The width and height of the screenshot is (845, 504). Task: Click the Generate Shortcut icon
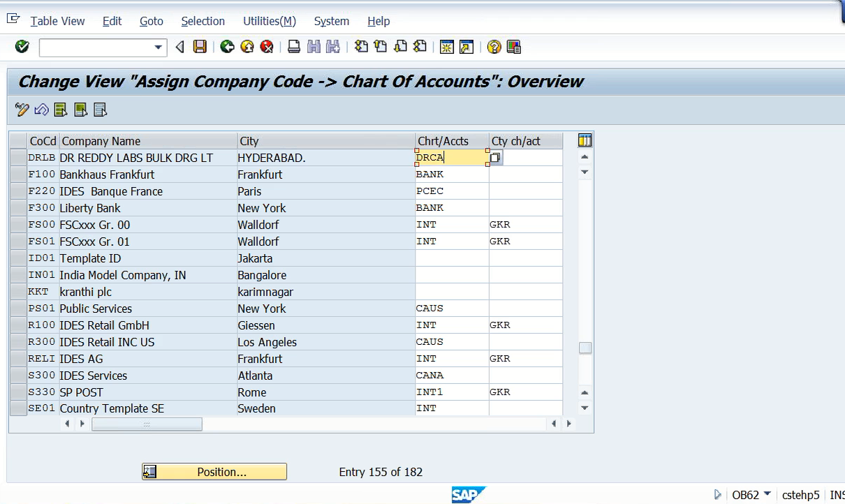(x=466, y=47)
